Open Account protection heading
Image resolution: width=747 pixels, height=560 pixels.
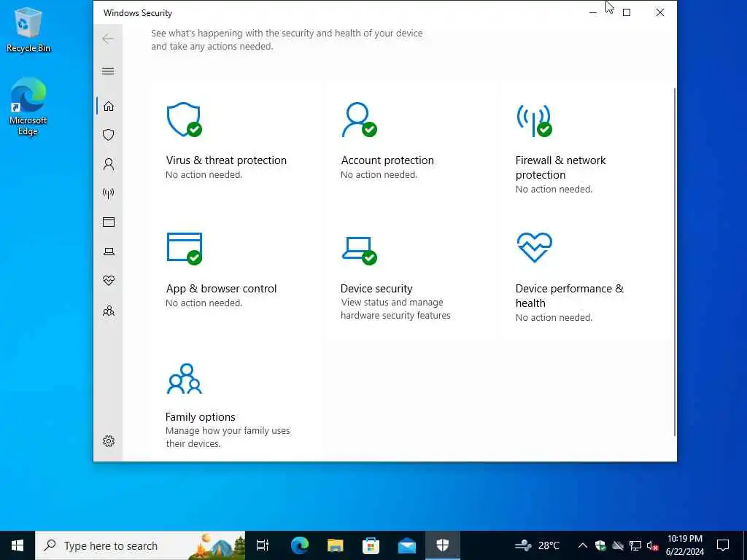pos(387,160)
